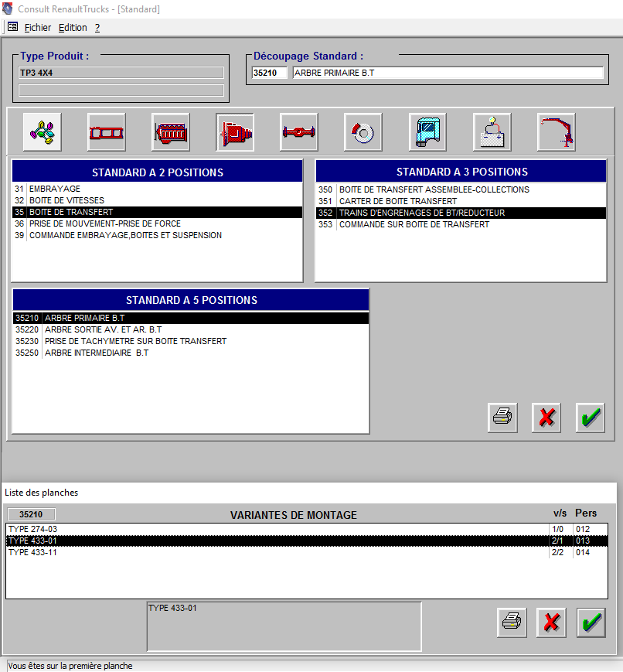Click the colorful miscellaneous parts icon

click(x=43, y=132)
